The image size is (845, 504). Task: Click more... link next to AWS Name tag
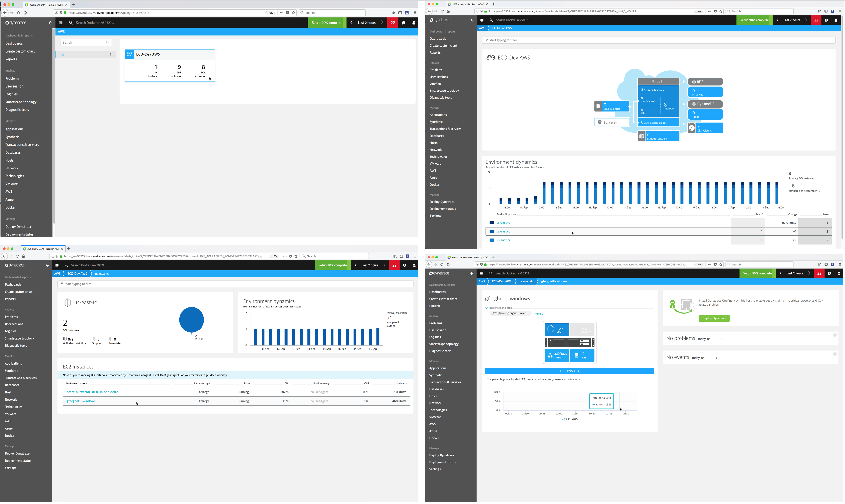point(539,314)
